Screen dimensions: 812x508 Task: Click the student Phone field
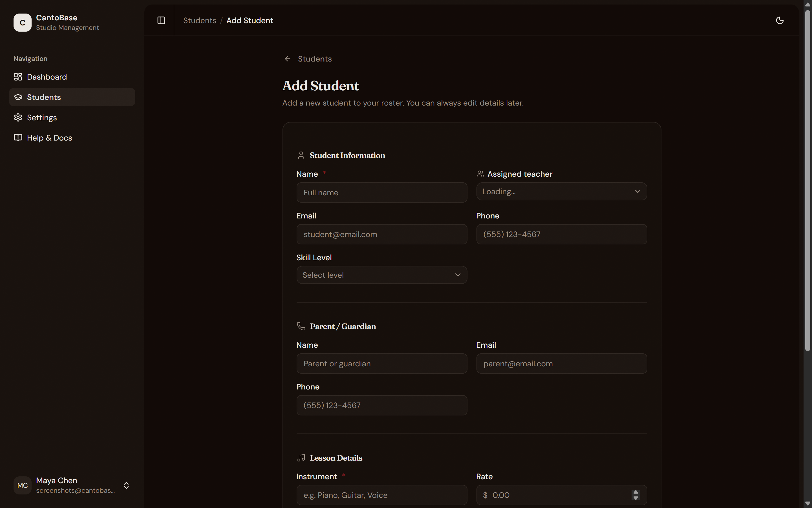(562, 234)
